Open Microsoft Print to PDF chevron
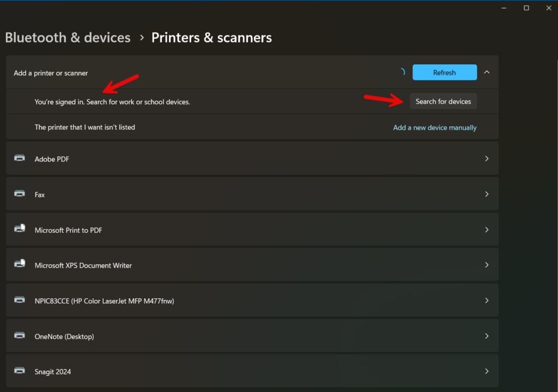This screenshot has height=392, width=558. [487, 230]
